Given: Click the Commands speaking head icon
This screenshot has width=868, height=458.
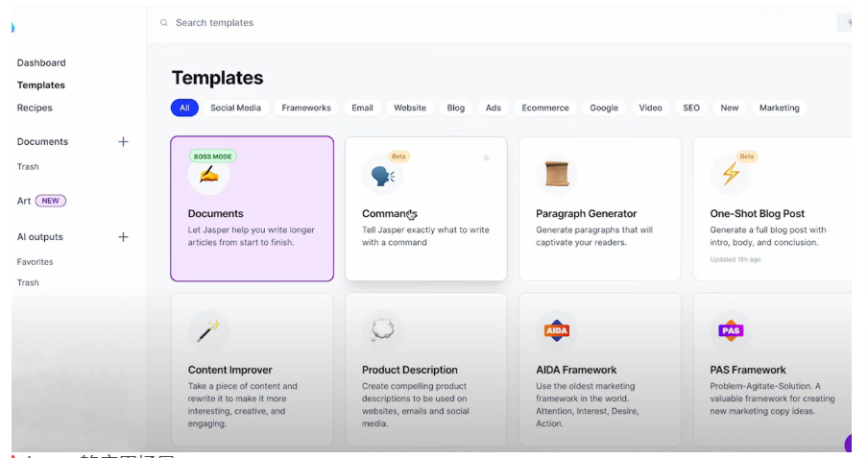Looking at the screenshot, I should (382, 176).
